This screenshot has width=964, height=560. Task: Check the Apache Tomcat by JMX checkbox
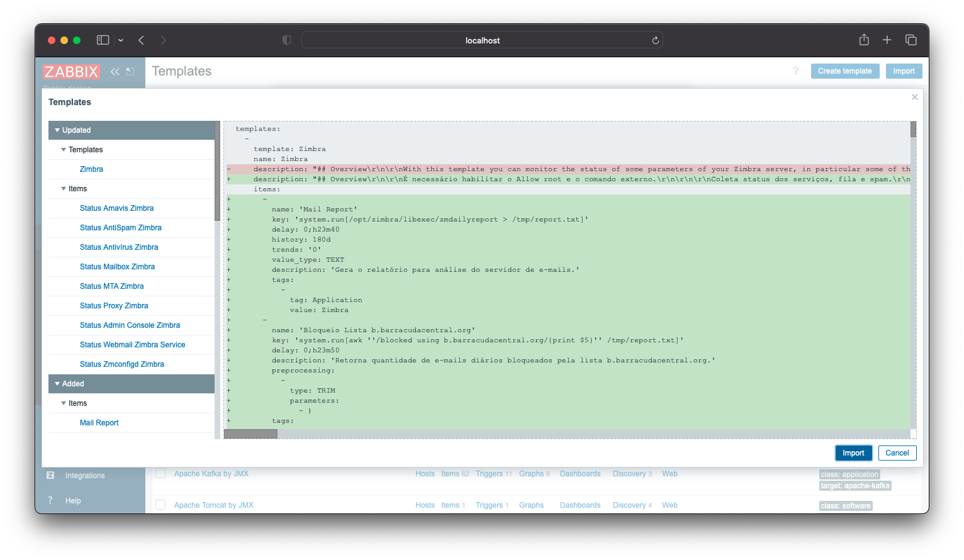click(x=160, y=505)
